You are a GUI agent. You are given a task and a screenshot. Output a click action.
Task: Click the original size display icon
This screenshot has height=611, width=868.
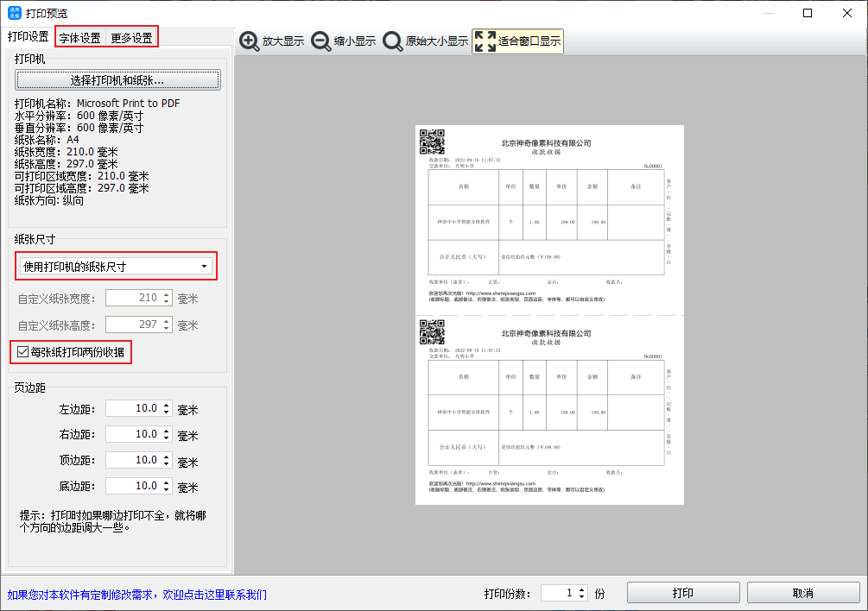[393, 41]
